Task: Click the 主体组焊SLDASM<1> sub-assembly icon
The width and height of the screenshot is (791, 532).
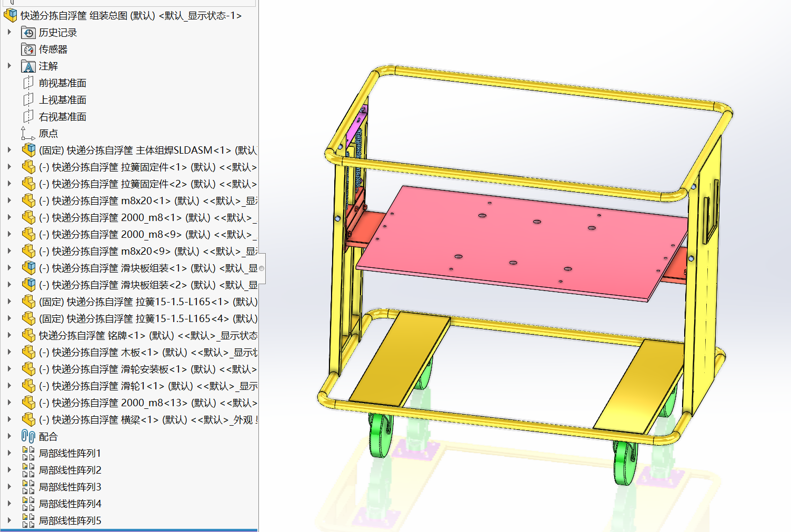Action: pos(28,150)
